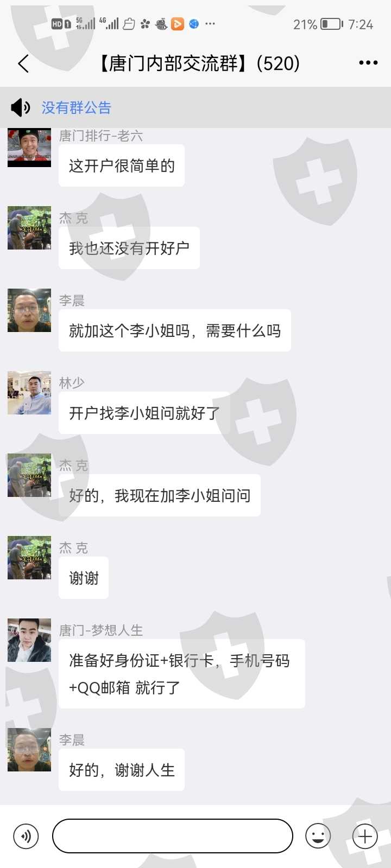Tap the 谢谢 message bubble

click(x=84, y=578)
